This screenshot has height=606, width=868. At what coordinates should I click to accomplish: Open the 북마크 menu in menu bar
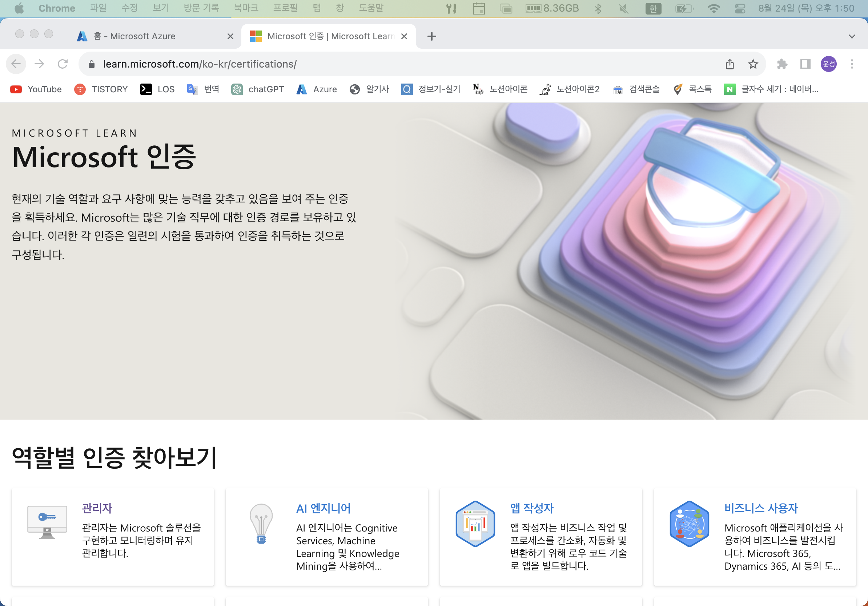pyautogui.click(x=246, y=8)
